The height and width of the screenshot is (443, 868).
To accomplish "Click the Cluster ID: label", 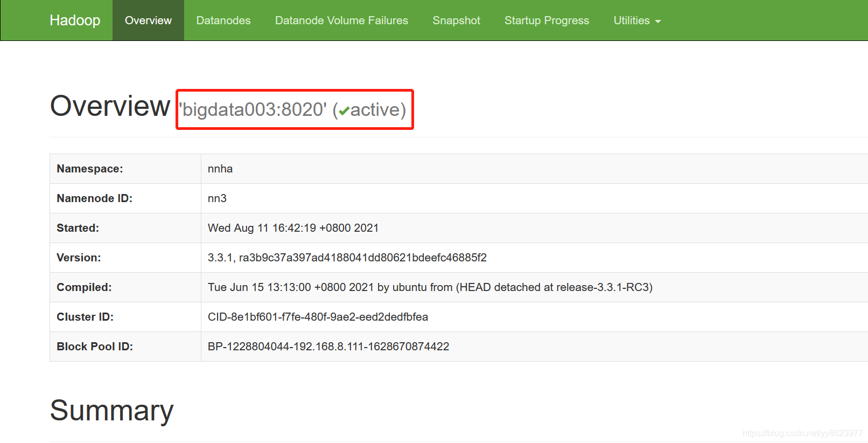I will tap(85, 317).
